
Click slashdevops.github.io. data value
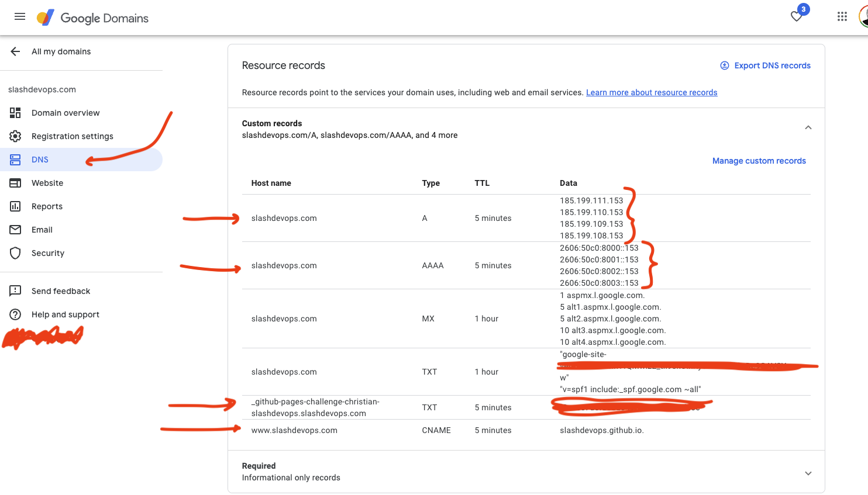(601, 430)
